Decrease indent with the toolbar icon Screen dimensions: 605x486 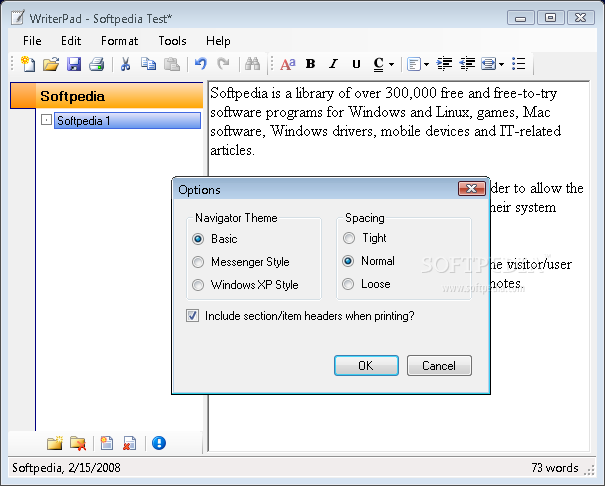click(x=467, y=64)
